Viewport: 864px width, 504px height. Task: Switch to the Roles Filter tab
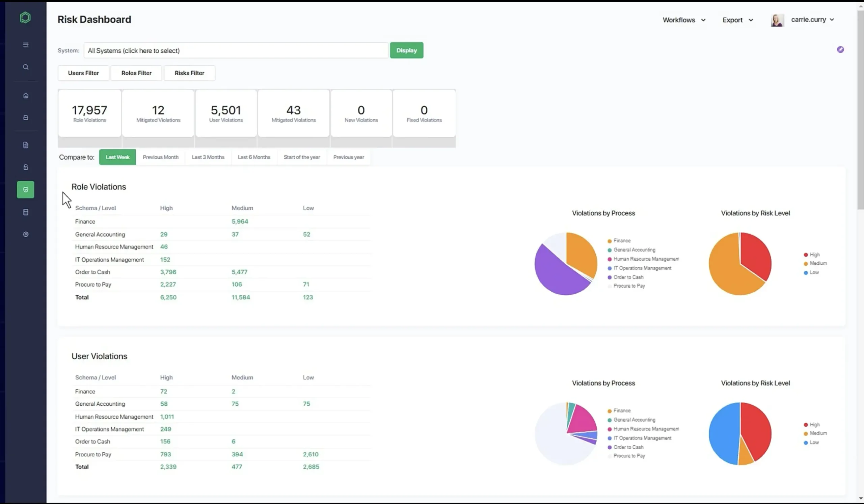[136, 73]
